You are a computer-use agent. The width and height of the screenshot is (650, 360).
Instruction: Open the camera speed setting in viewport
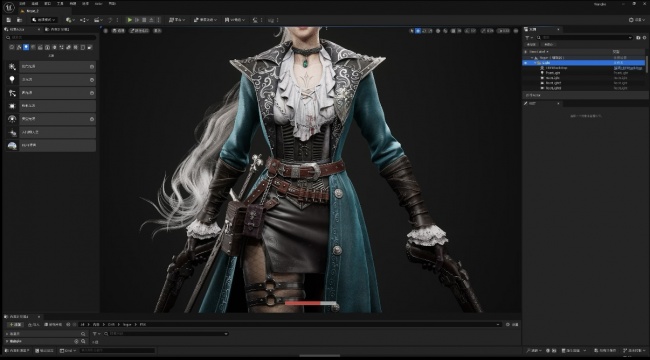pyautogui.click(x=503, y=31)
